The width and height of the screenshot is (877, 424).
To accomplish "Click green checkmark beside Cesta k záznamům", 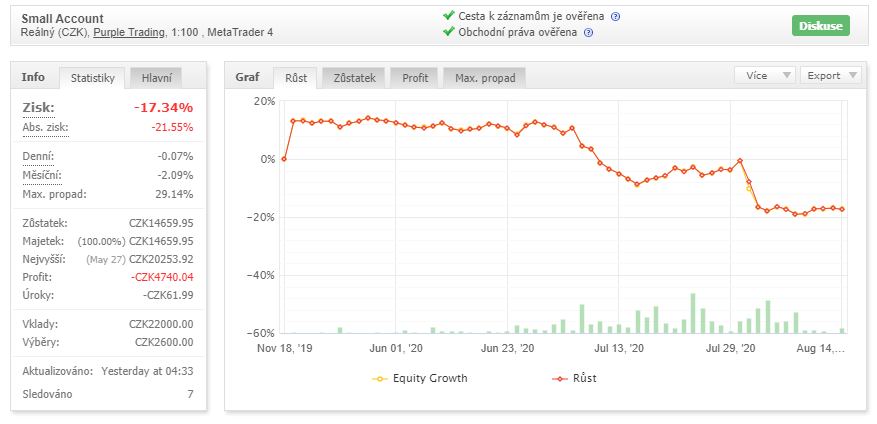I will [447, 16].
